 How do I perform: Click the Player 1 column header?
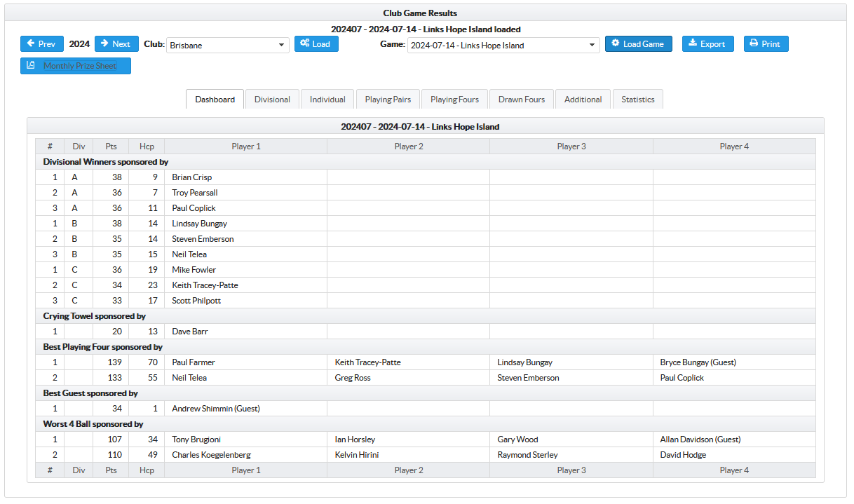click(246, 147)
